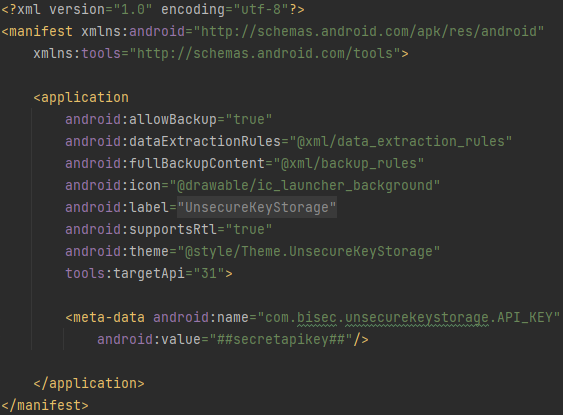This screenshot has height=415, width=563.
Task: Click the @xml/backup_rules value
Action: pos(349,164)
